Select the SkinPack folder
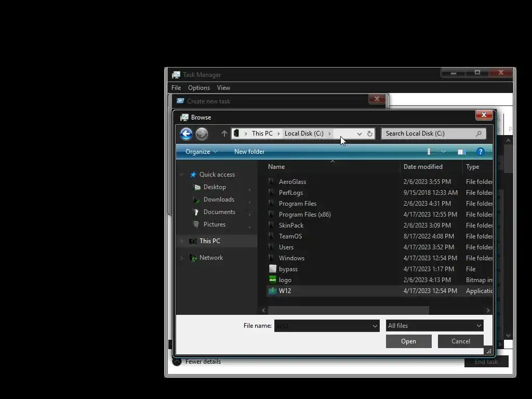The image size is (532, 399). point(380,225)
